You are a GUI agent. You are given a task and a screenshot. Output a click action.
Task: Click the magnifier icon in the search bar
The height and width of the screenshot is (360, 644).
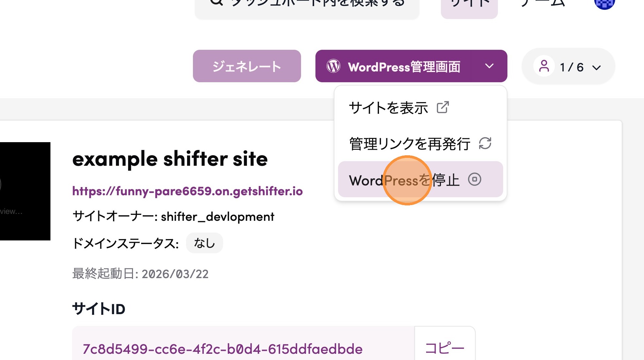216,3
